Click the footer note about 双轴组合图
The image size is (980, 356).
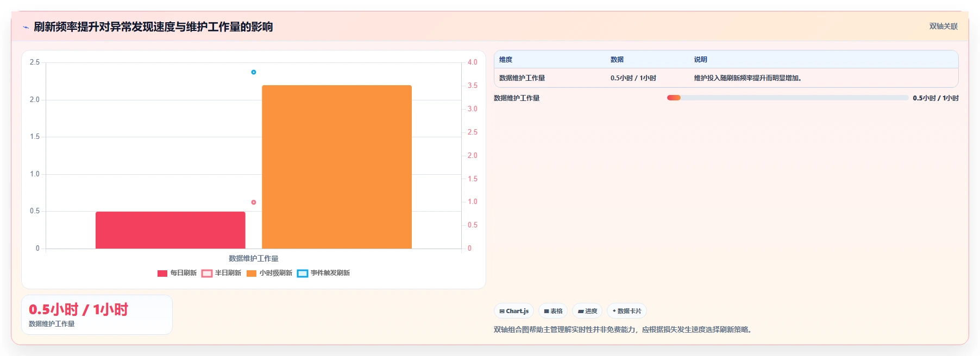point(624,330)
